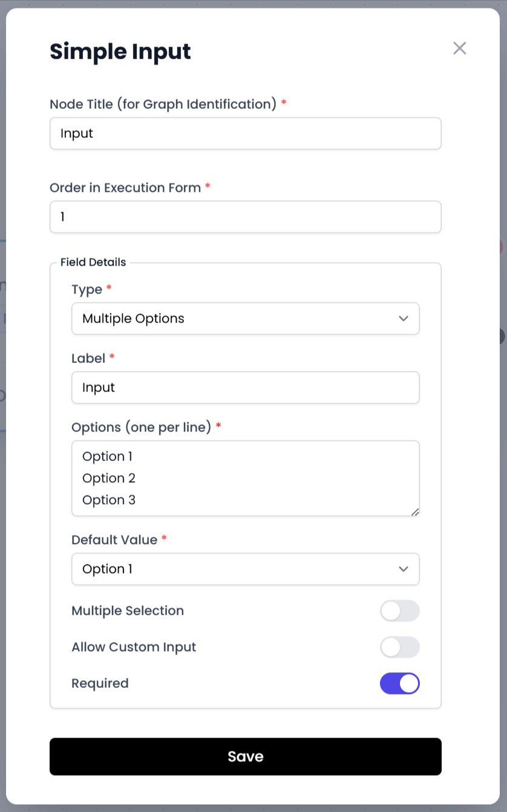This screenshot has width=507, height=812.
Task: Click the Simple Input heading
Action: pos(120,52)
